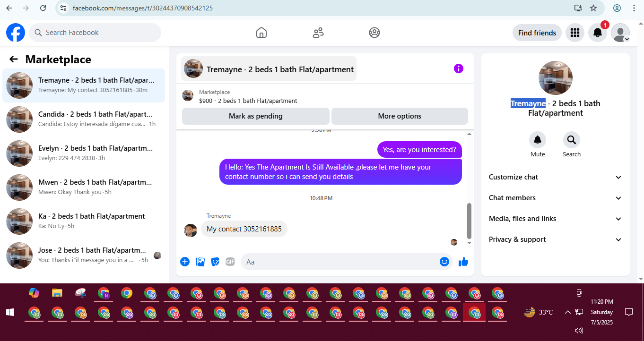Viewport: 644px width, 341px height.
Task: Click the message text field Aa
Action: 340,262
